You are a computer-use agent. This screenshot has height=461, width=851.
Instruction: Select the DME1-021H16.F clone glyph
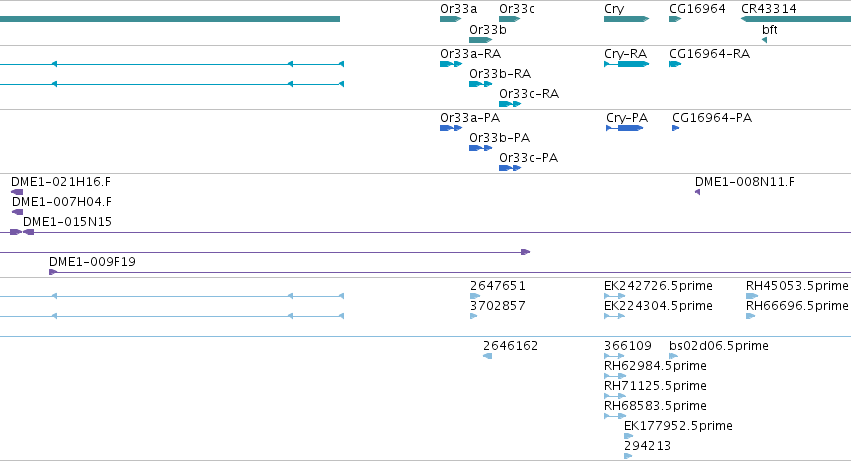[x=17, y=192]
